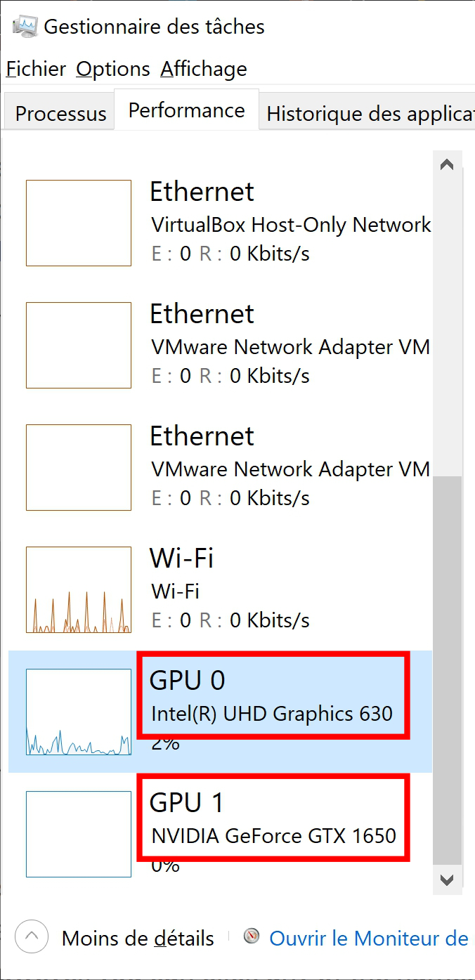The width and height of the screenshot is (475, 980).
Task: Click the scrollbar down arrow
Action: (x=447, y=878)
